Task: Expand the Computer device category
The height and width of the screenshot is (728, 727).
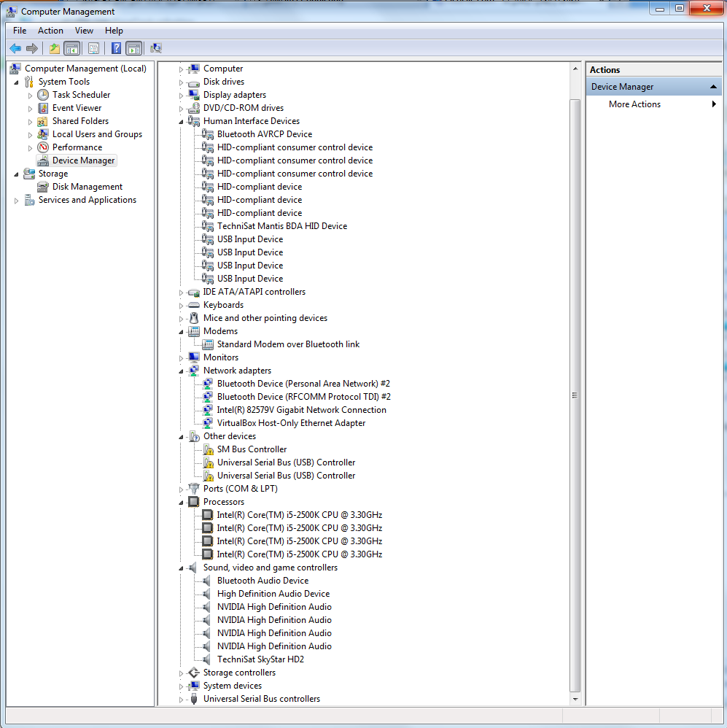Action: click(181, 69)
